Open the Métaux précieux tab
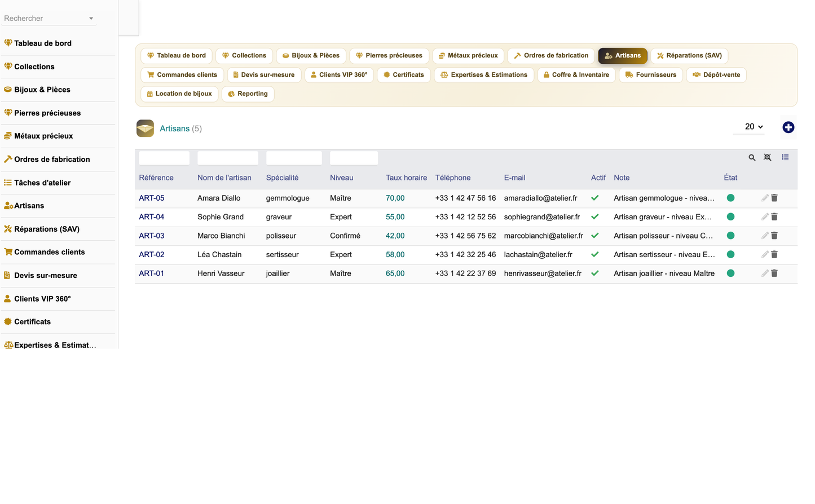Screen dimensions: 815x504 pyautogui.click(x=468, y=56)
